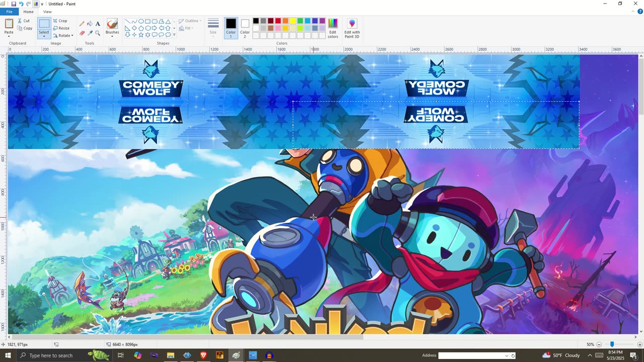Open the shape Fill dropdown
644x362 pixels.
(186, 28)
